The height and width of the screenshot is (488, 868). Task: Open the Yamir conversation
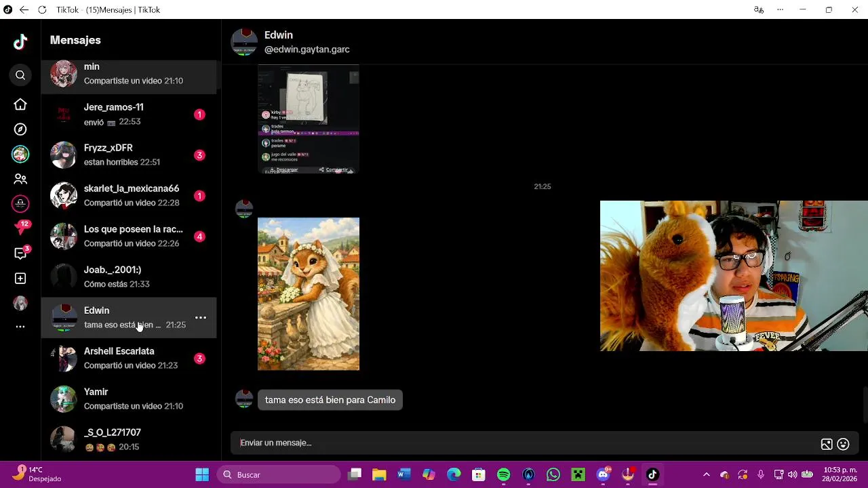[129, 399]
